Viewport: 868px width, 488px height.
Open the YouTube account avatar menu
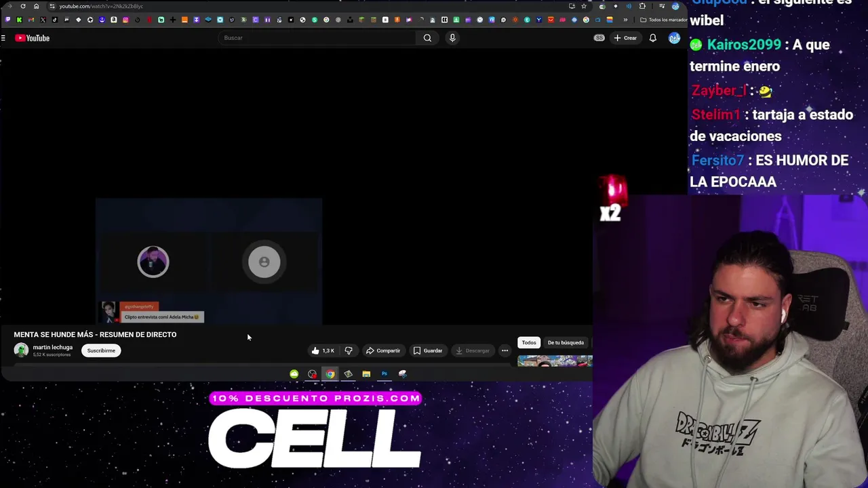(674, 38)
